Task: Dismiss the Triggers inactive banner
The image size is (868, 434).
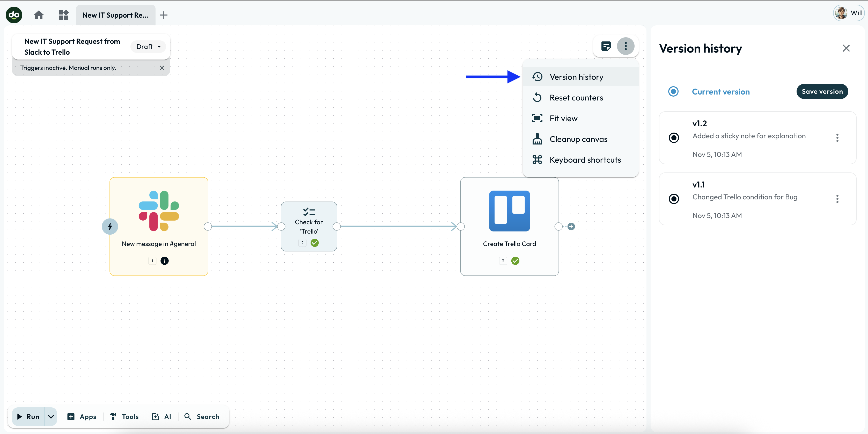Action: click(162, 68)
